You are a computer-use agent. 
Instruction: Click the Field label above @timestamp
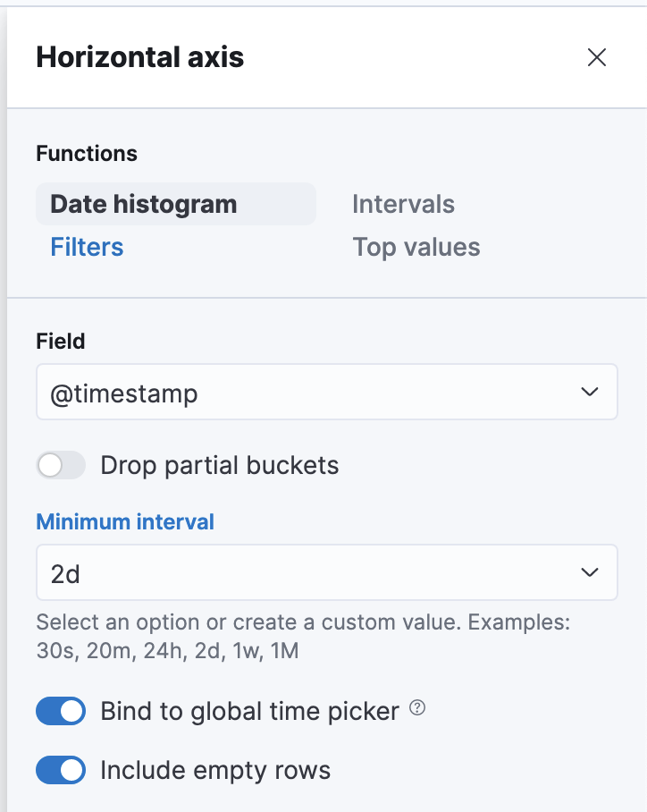point(60,341)
